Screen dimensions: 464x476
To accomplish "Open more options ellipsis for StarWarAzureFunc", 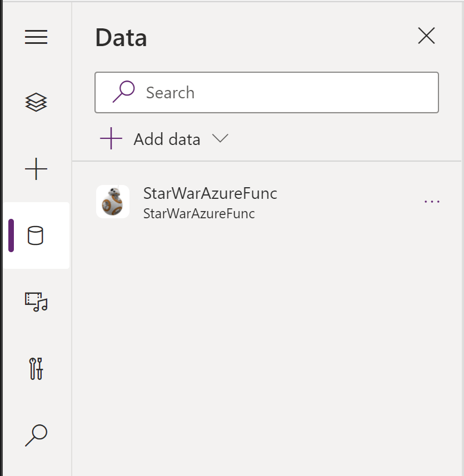I will click(432, 202).
